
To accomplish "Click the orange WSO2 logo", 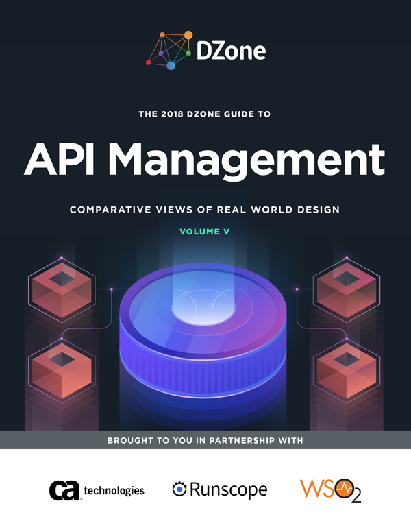I will coord(330,490).
